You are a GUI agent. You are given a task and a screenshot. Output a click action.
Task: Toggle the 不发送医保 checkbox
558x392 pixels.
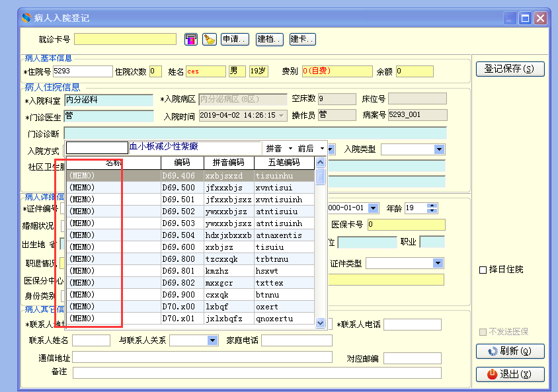[483, 333]
